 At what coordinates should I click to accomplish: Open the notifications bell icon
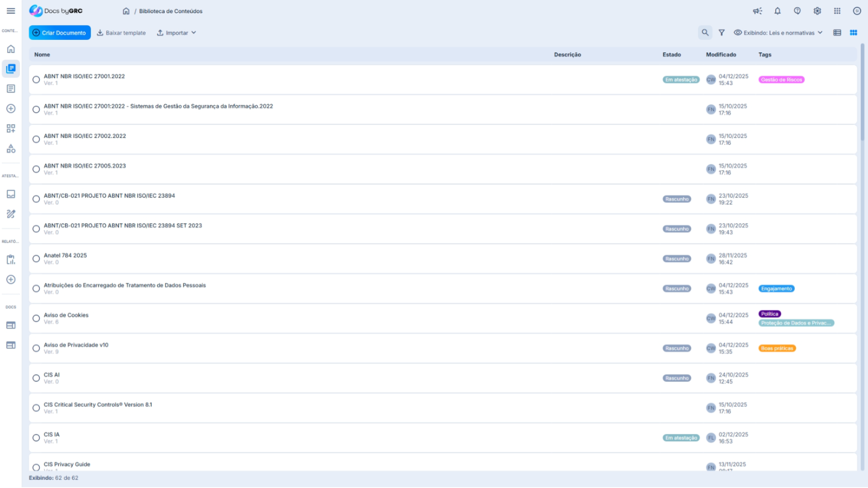pos(778,11)
